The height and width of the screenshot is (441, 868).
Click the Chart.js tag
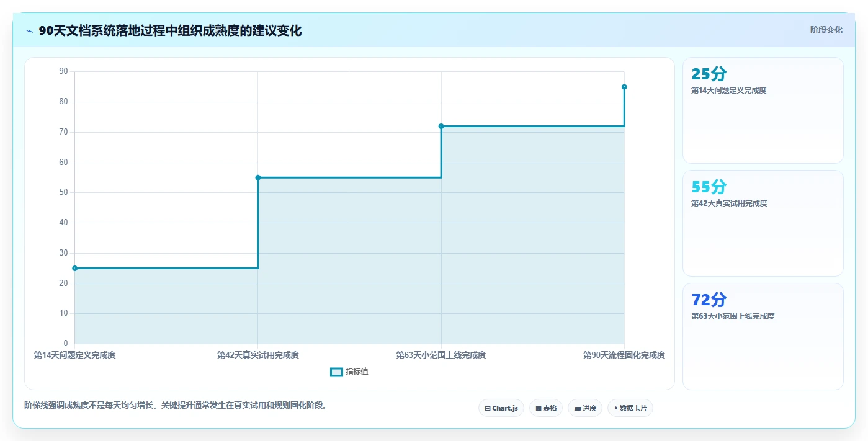[x=501, y=408]
